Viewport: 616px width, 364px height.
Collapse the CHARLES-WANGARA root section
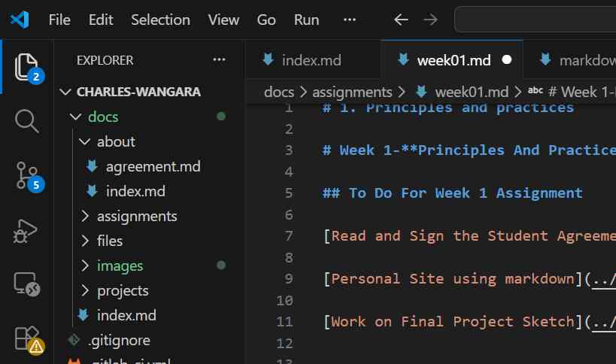[65, 93]
